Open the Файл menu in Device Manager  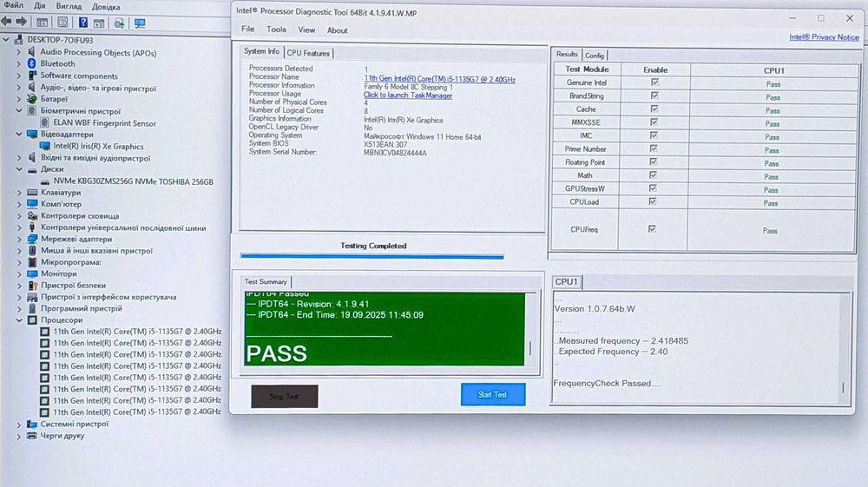coord(13,5)
